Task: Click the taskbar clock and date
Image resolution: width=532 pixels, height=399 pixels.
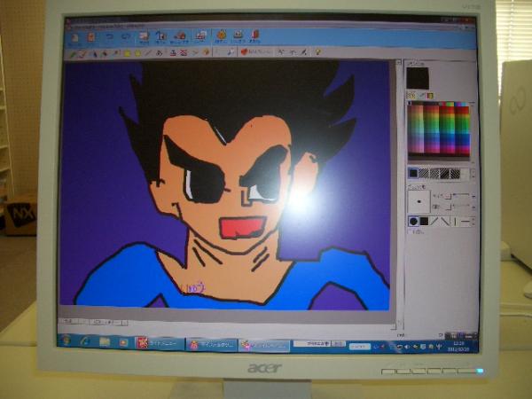Action: 459,347
